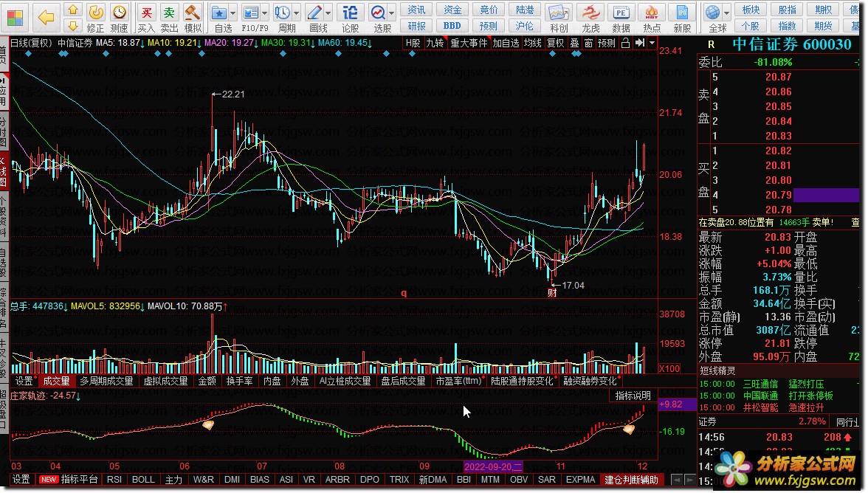
Task: Switch to the 换手率 turnover tab
Action: [240, 381]
